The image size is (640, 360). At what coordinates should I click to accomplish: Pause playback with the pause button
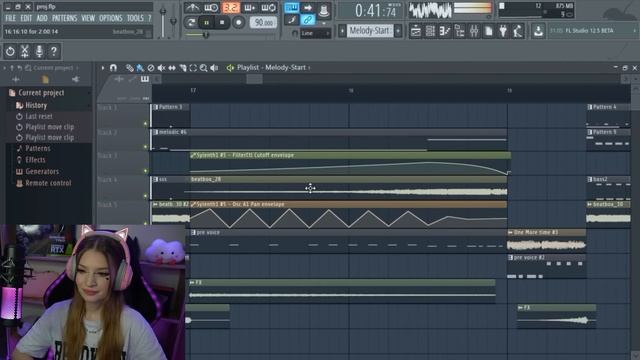(206, 22)
